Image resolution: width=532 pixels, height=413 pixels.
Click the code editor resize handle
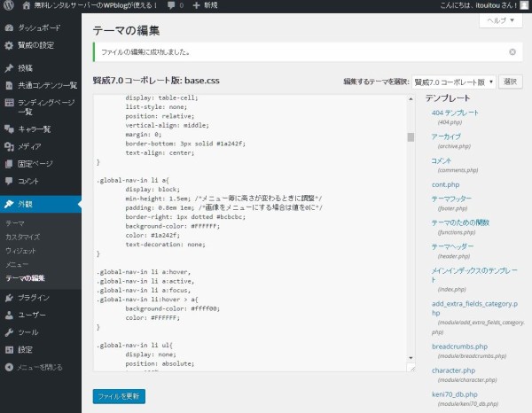[x=411, y=368]
